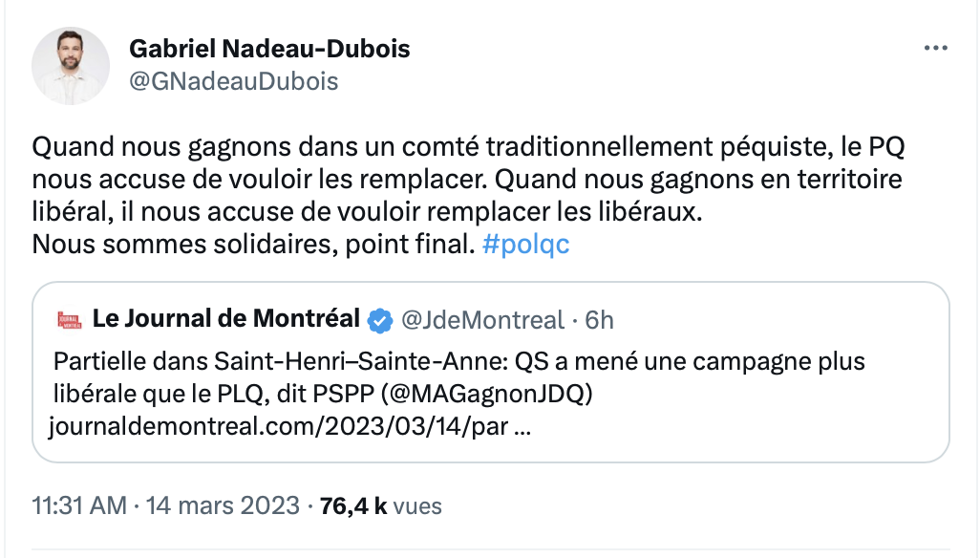Click the quoted tweet headline about Saint-Henri–Sainte-Anne
980x558 pixels.
(x=458, y=364)
